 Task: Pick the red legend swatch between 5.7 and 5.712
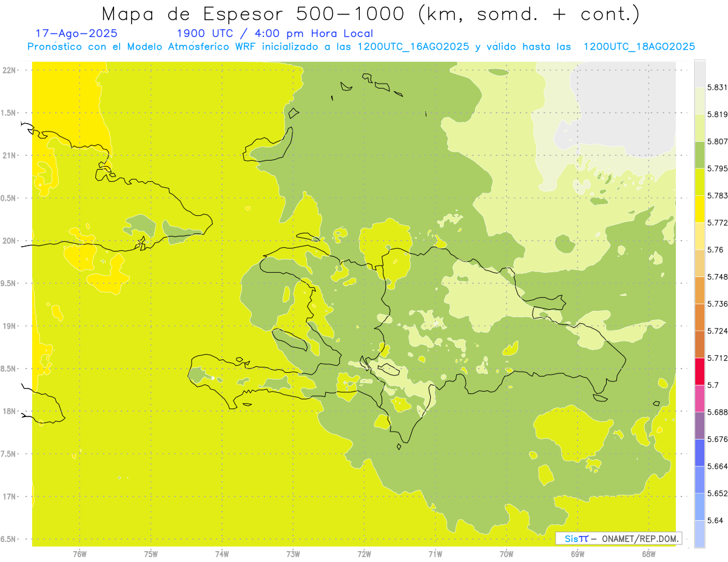[699, 372]
